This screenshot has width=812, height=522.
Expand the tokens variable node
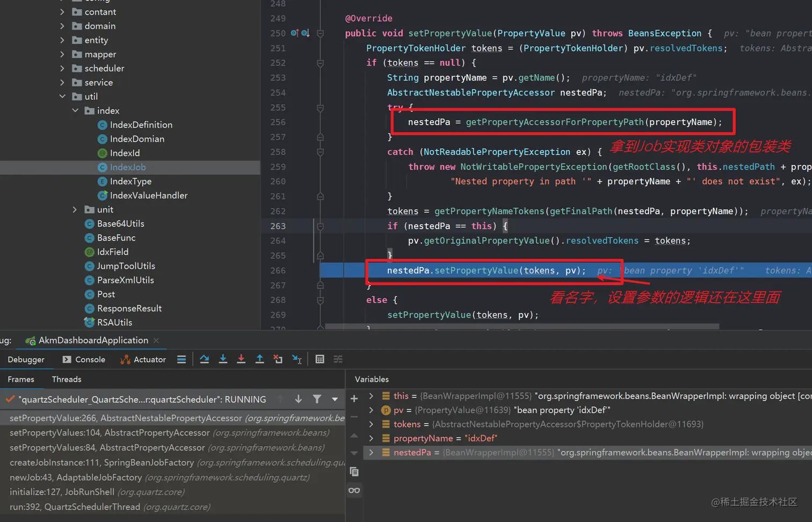coord(371,424)
